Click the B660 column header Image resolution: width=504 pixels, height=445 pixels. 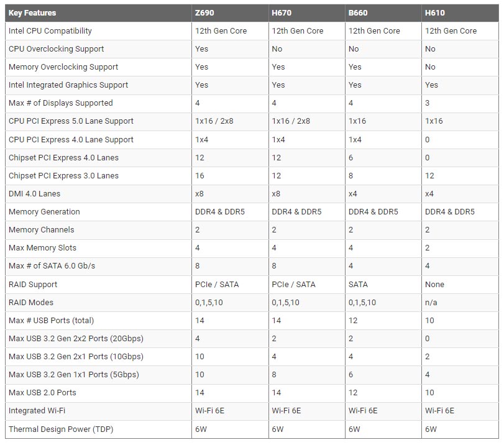[359, 12]
